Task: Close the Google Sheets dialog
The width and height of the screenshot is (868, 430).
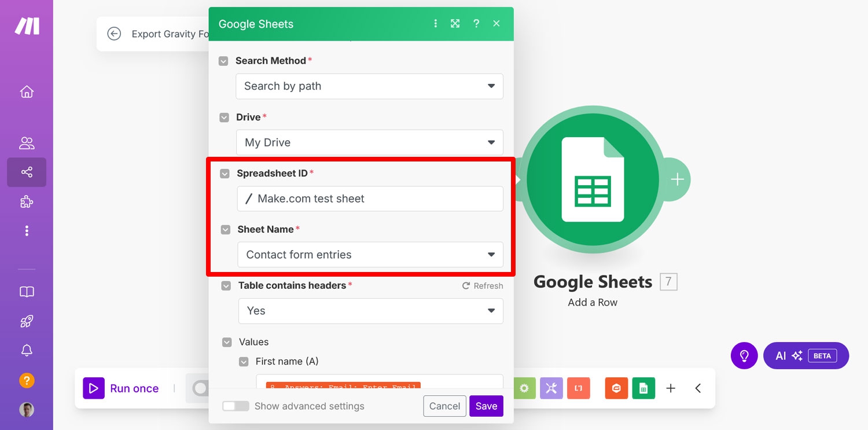Action: click(496, 24)
